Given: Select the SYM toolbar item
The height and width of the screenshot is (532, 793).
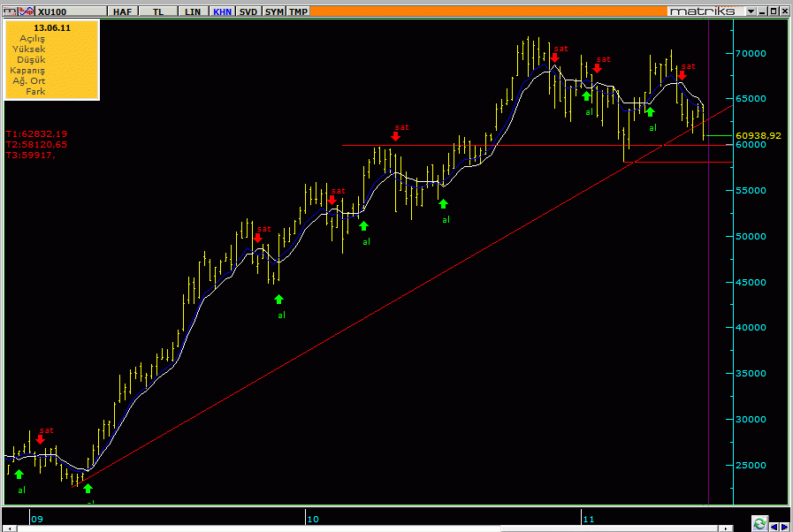Looking at the screenshot, I should tap(274, 11).
